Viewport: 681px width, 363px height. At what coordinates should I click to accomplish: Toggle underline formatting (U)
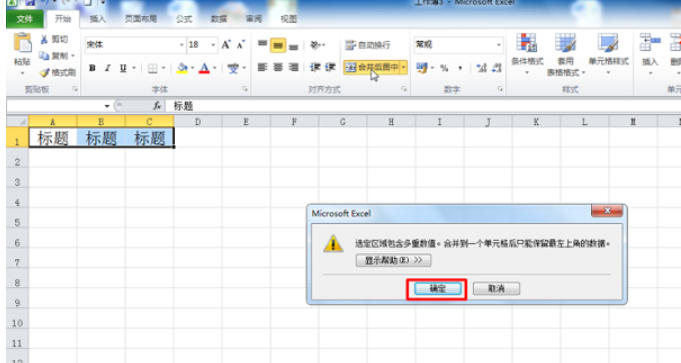click(x=123, y=68)
